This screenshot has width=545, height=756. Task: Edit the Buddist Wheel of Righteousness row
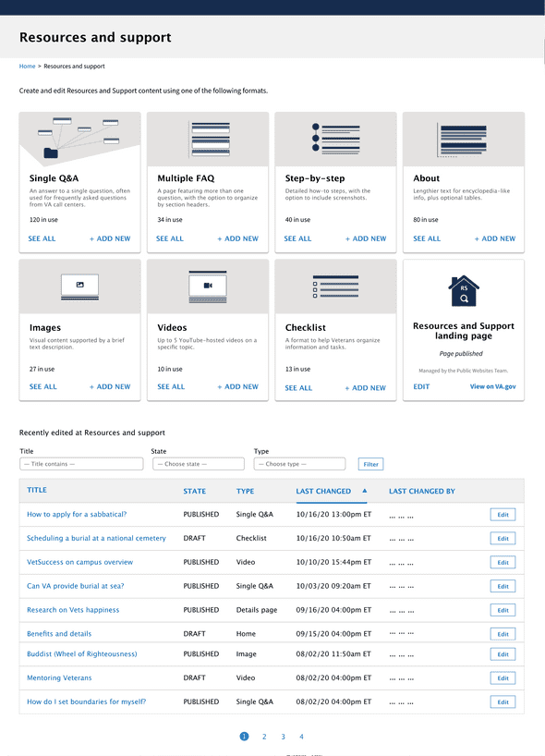pos(503,654)
